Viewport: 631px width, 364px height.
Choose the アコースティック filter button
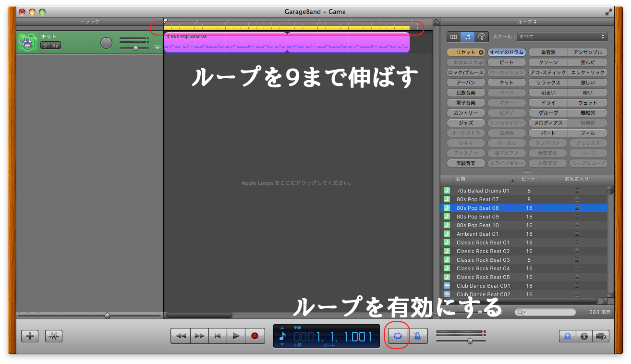pos(548,73)
